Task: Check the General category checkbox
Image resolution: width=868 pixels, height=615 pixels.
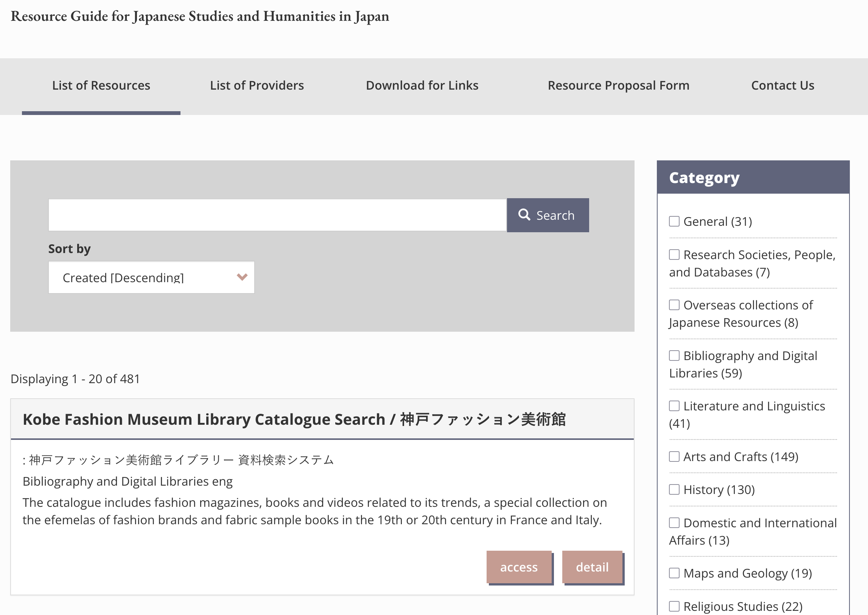Action: pyautogui.click(x=674, y=221)
